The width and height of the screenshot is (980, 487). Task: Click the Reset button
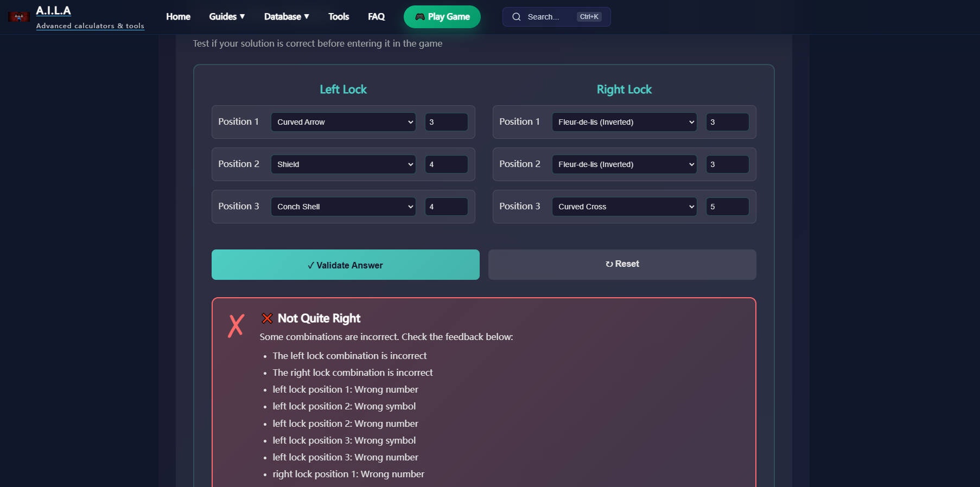tap(622, 265)
